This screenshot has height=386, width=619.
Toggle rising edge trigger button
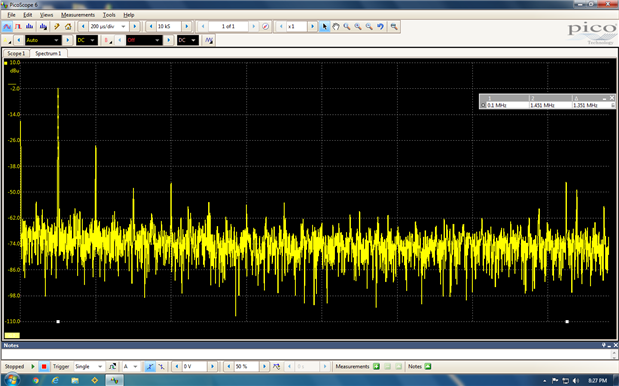(x=150, y=367)
